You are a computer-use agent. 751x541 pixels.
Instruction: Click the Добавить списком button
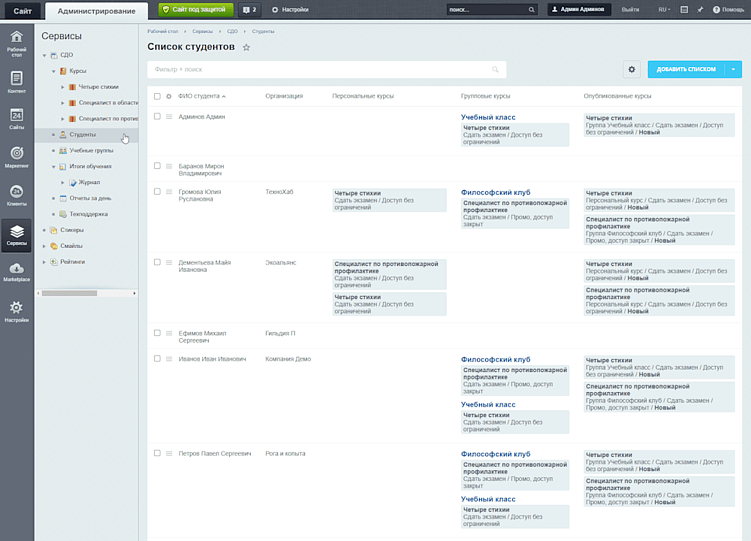coord(686,69)
